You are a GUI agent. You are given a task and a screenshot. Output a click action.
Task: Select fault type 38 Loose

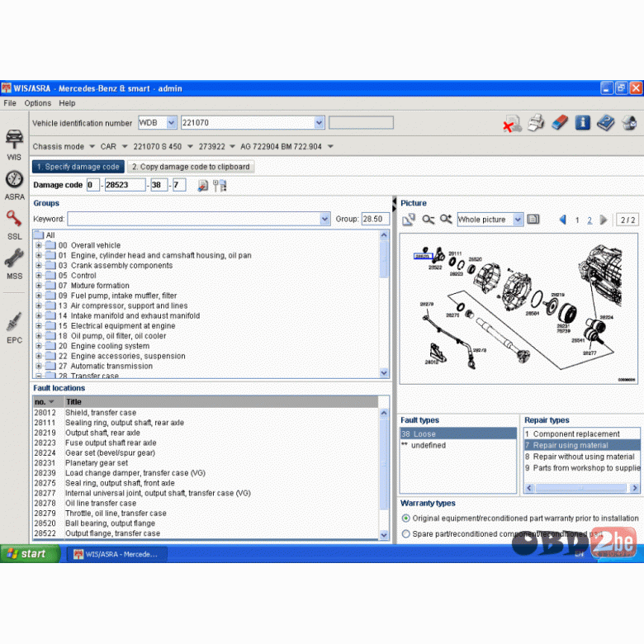pyautogui.click(x=458, y=434)
